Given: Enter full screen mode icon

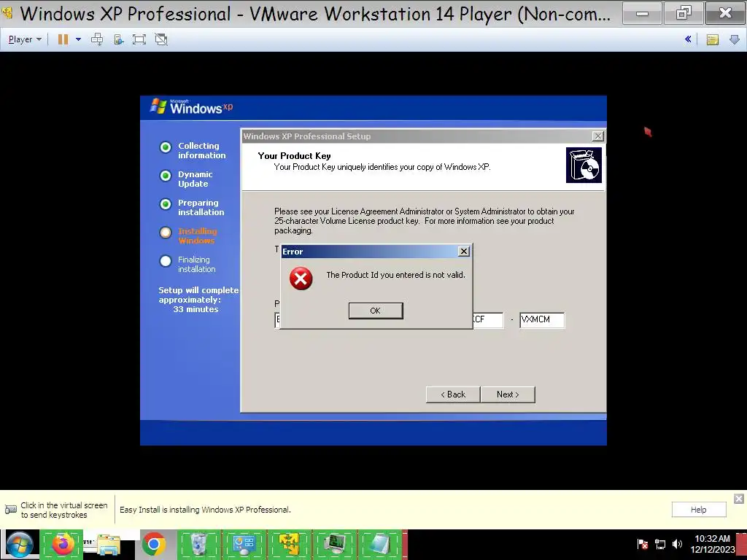Looking at the screenshot, I should tap(139, 39).
